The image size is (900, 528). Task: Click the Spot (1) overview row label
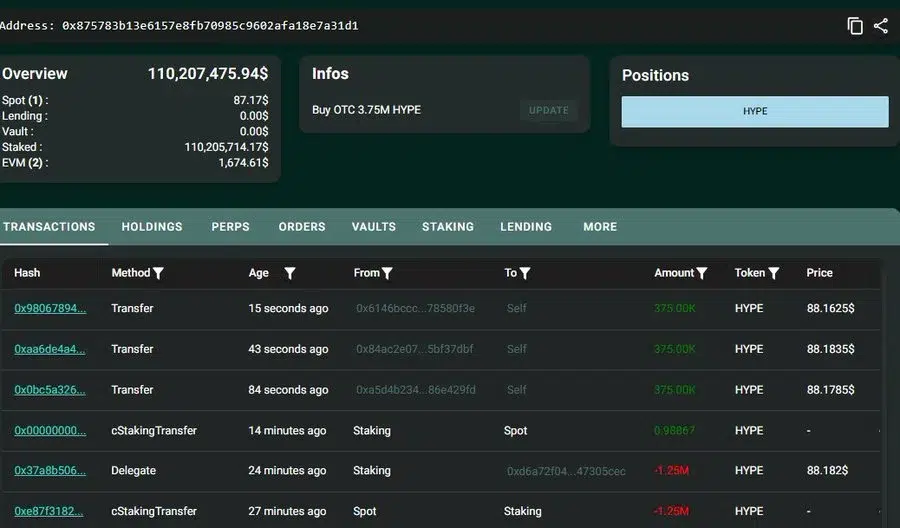(x=25, y=100)
